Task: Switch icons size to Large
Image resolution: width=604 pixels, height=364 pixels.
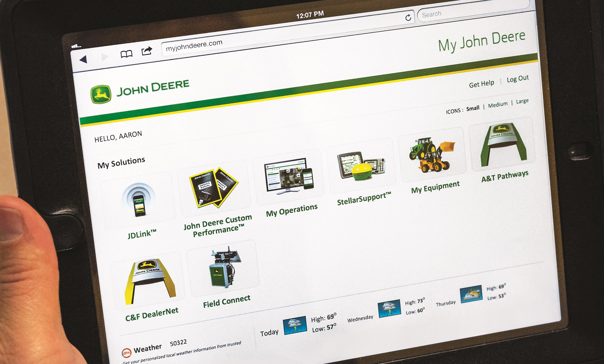Action: [522, 101]
